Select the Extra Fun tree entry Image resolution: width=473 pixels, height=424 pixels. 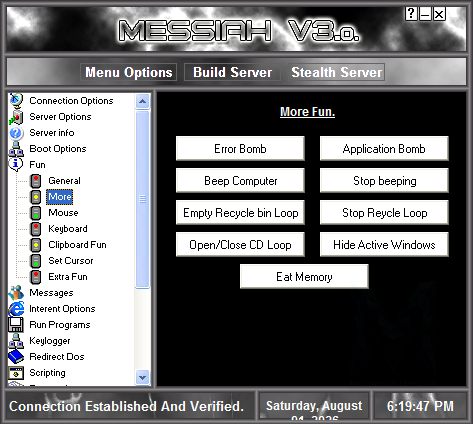click(68, 277)
